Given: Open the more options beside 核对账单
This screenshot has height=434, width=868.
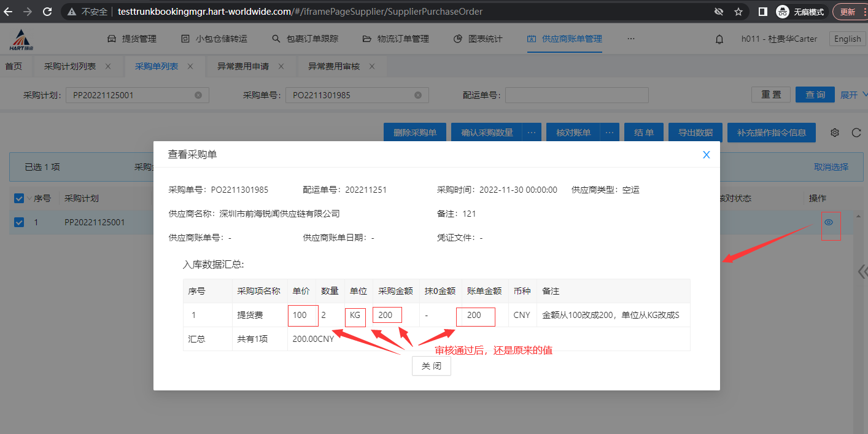Looking at the screenshot, I should (609, 133).
